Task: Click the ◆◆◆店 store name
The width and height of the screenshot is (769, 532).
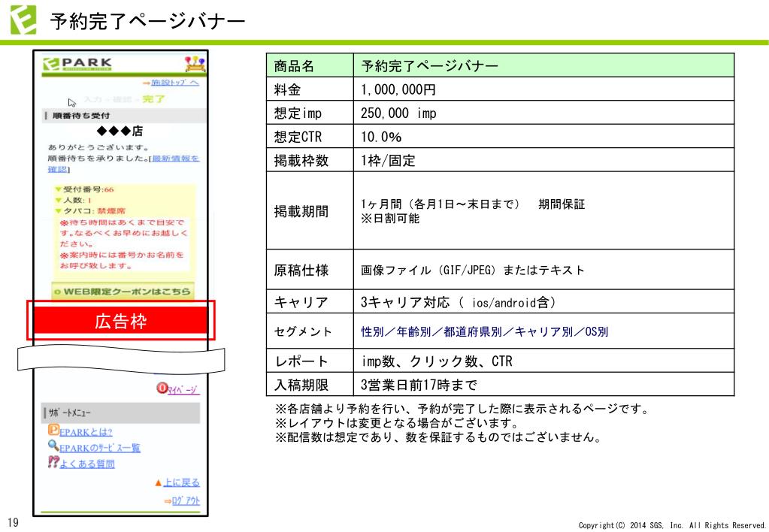Action: (x=120, y=131)
